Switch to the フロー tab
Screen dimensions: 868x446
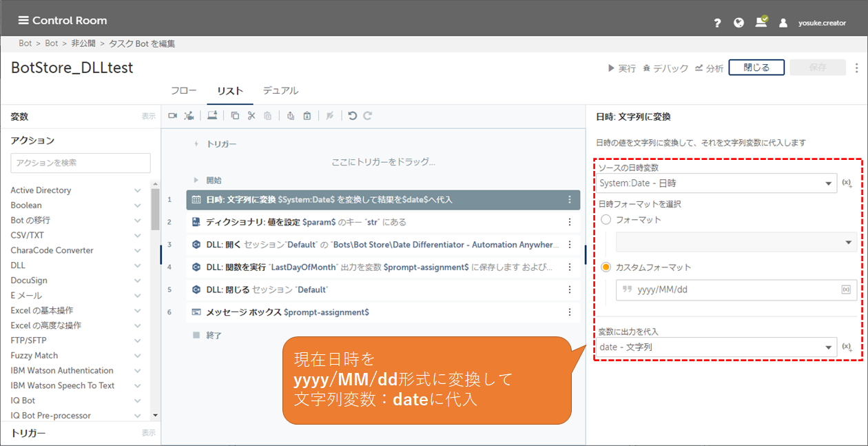pos(183,91)
